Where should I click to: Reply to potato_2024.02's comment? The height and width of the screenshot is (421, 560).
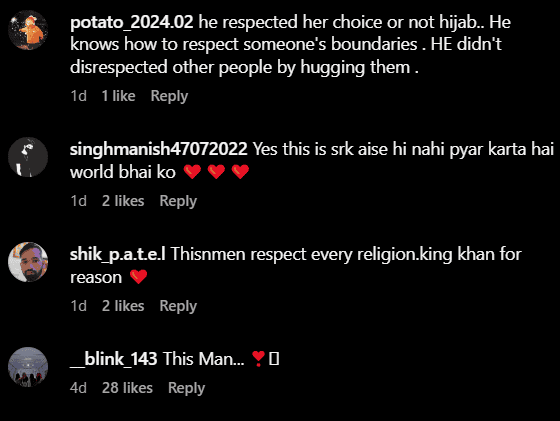click(169, 96)
